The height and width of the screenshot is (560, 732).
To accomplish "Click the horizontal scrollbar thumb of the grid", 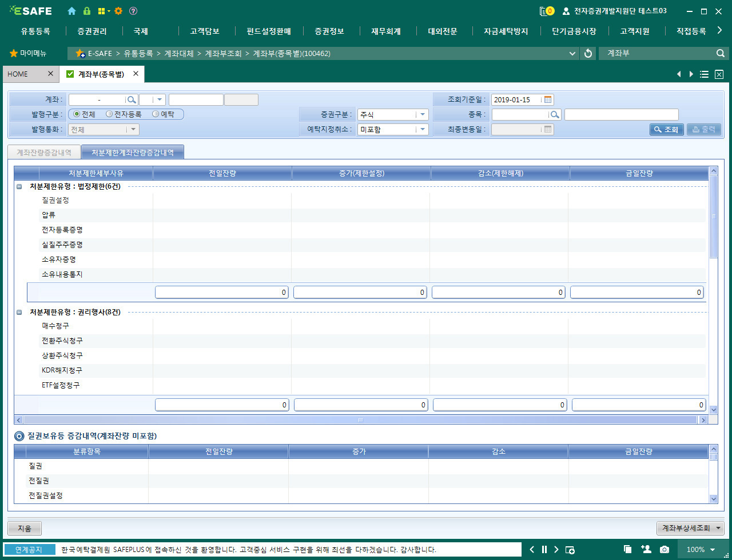I will point(360,419).
